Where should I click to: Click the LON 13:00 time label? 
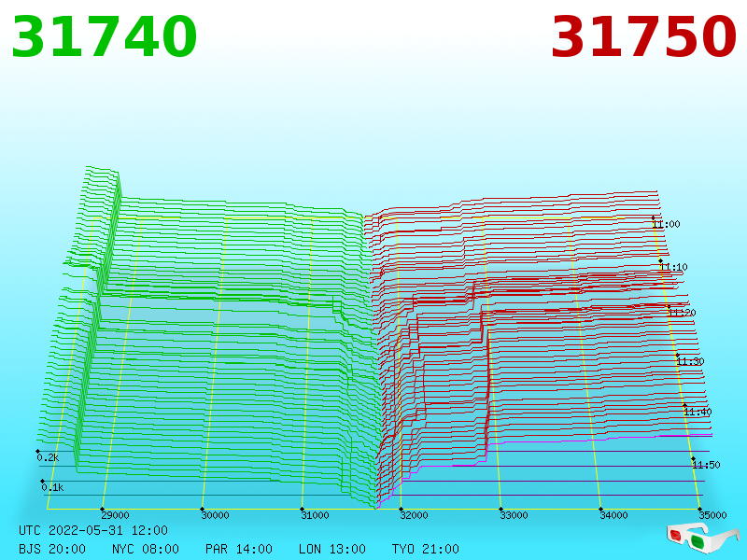click(x=332, y=549)
